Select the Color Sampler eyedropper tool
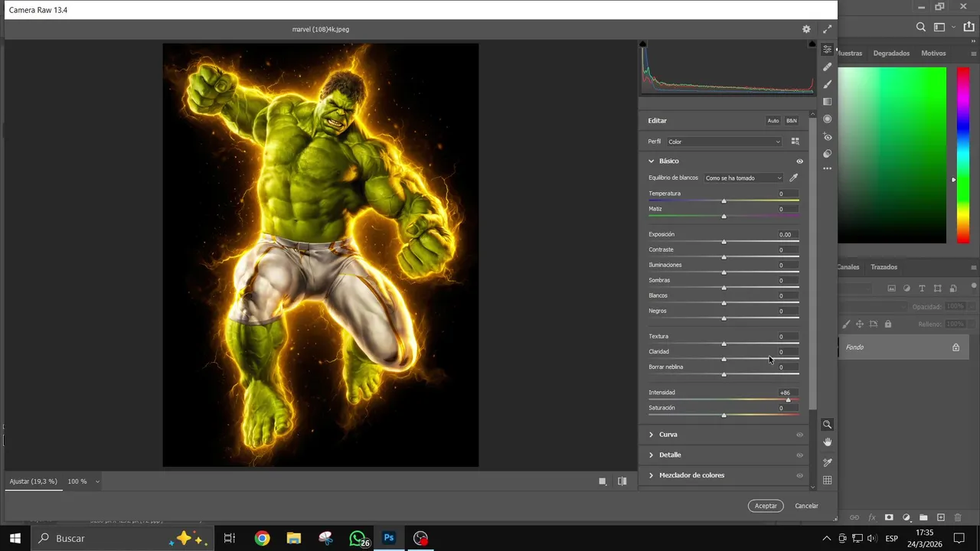 [x=827, y=462]
